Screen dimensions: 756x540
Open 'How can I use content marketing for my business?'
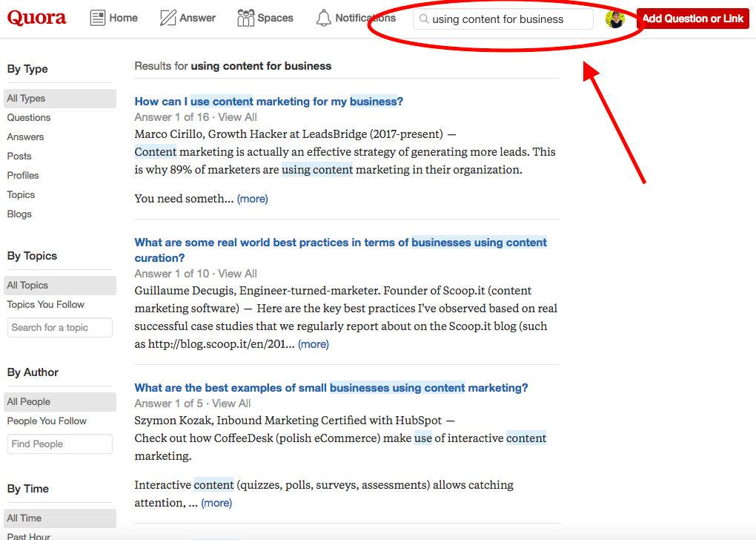coord(268,102)
